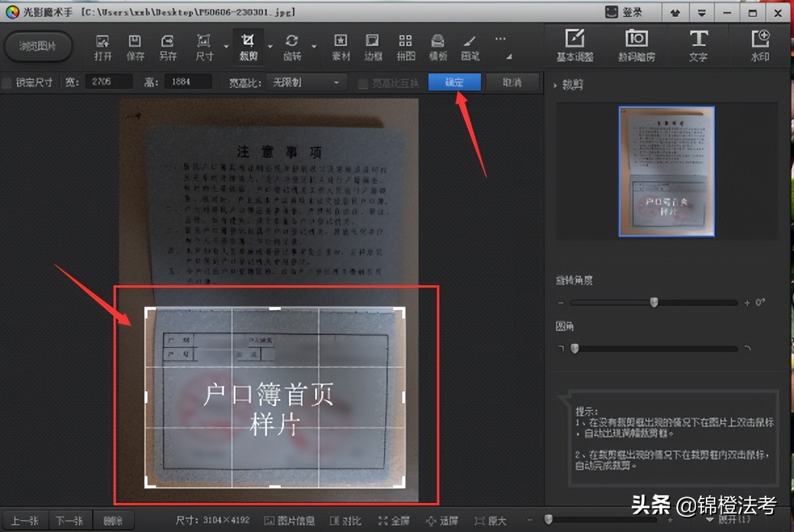Collapse the 裁剪 section in right panel

click(557, 83)
